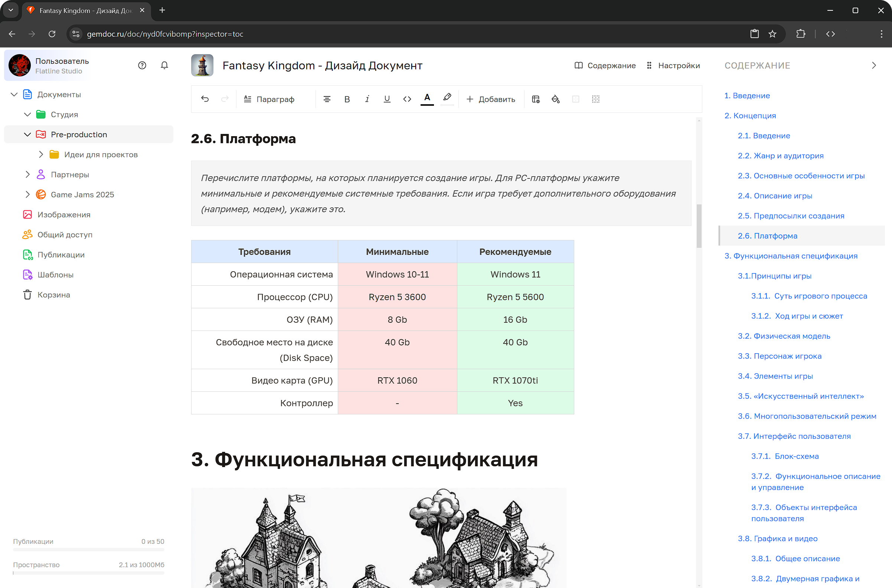The width and height of the screenshot is (892, 588).
Task: Open notifications bell icon
Action: point(164,65)
